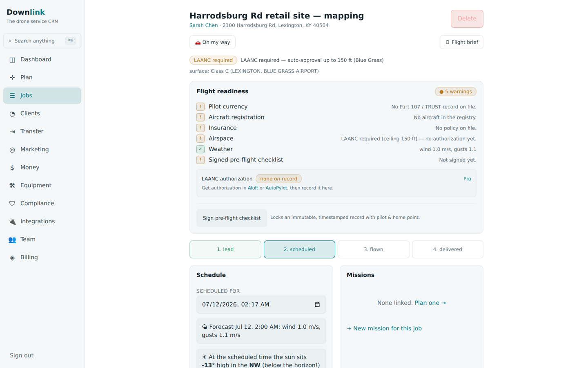Click the Sign pre-flight checklist button
588x368 pixels.
pos(232,218)
